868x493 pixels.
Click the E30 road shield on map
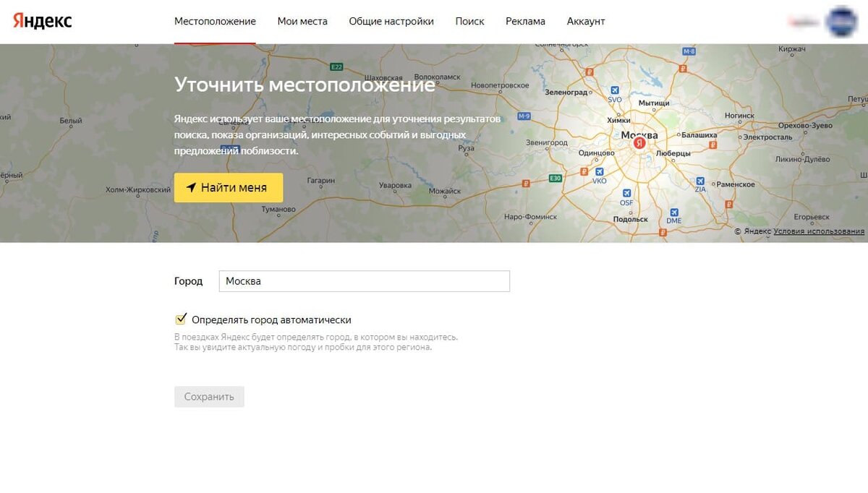(x=556, y=178)
